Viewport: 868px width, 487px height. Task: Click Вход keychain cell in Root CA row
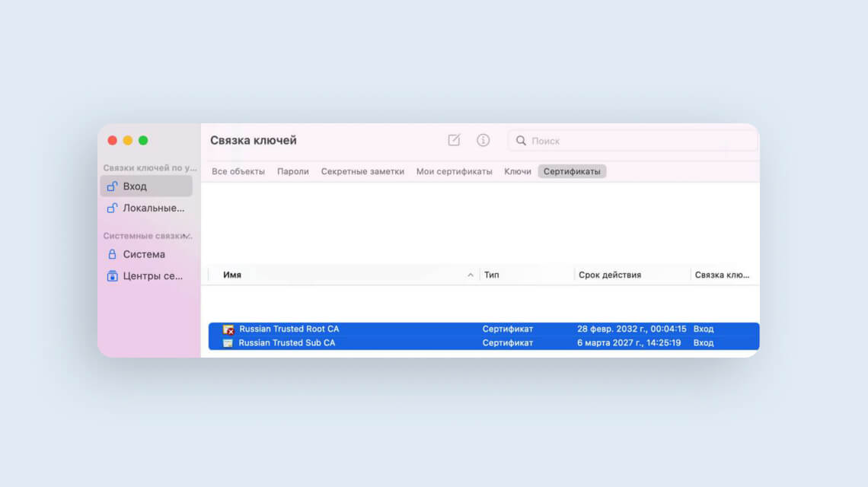point(704,329)
